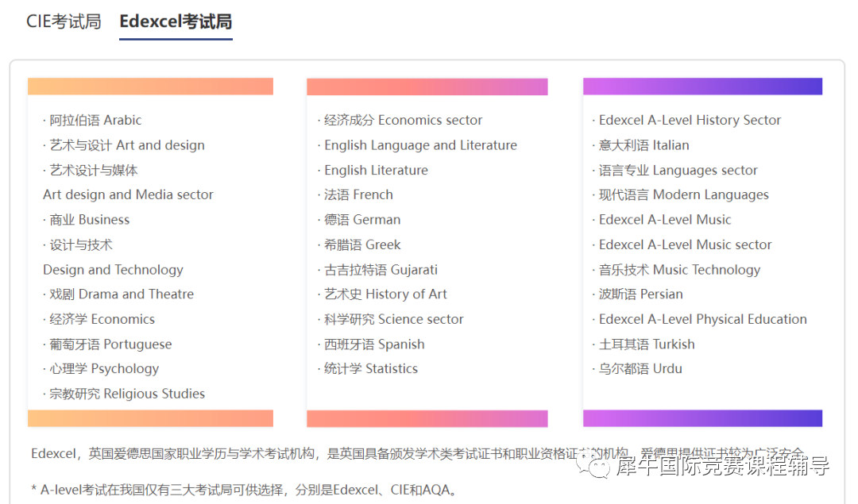Image resolution: width=858 pixels, height=504 pixels.
Task: Click 科学研究 Science sector entry
Action: [394, 319]
